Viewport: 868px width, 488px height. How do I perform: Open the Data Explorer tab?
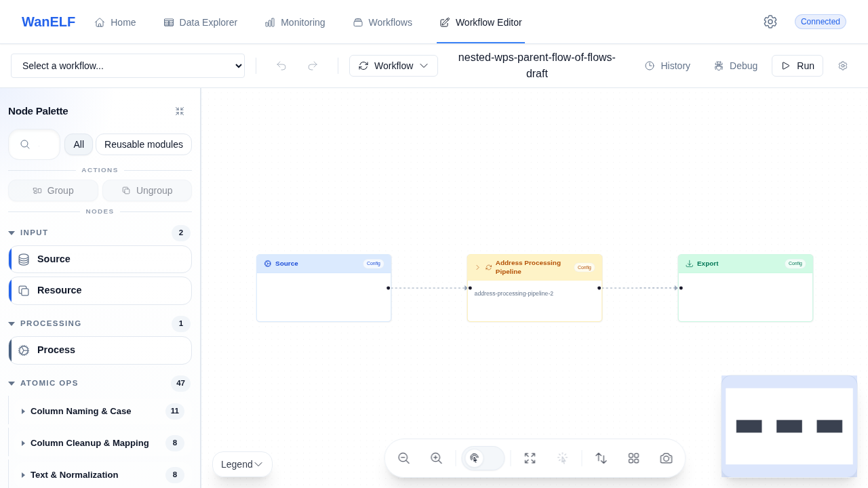point(201,22)
